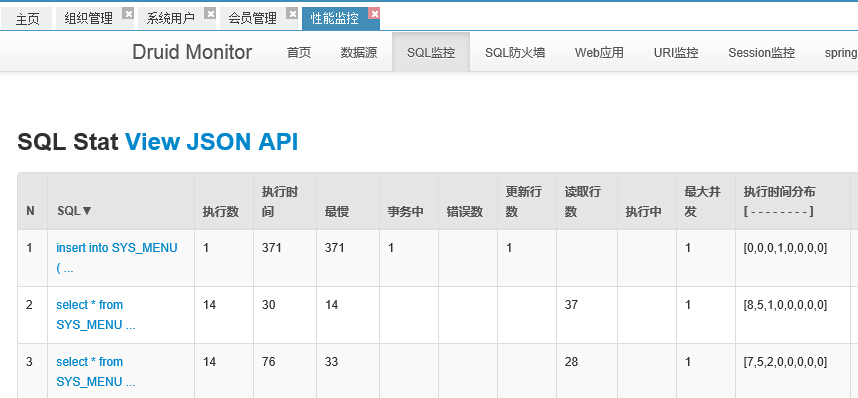Open row 3 select from SYS_MENU link

click(96, 372)
